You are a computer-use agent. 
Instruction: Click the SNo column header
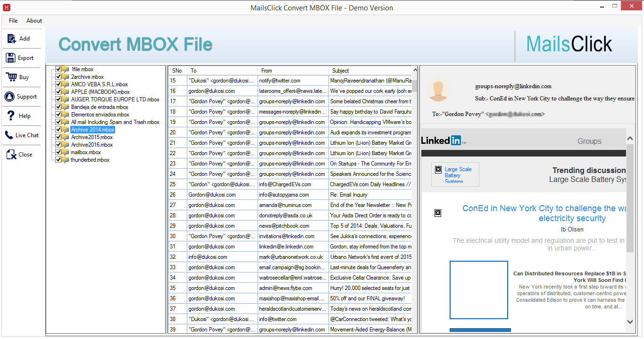(x=177, y=71)
